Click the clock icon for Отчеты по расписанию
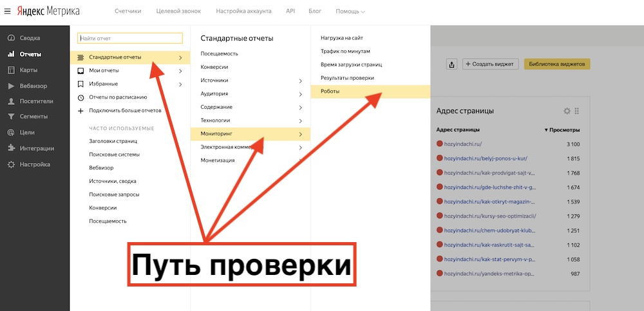The height and width of the screenshot is (311, 644). click(x=80, y=97)
